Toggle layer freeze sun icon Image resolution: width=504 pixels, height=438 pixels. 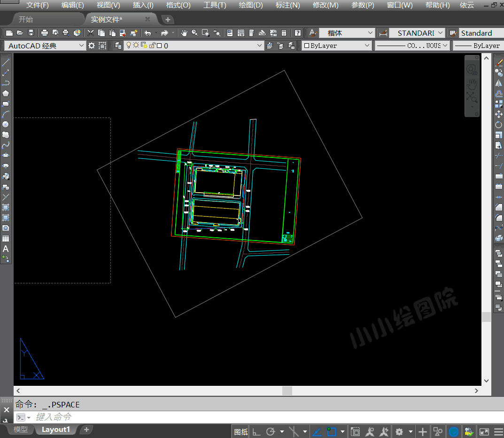pyautogui.click(x=136, y=45)
